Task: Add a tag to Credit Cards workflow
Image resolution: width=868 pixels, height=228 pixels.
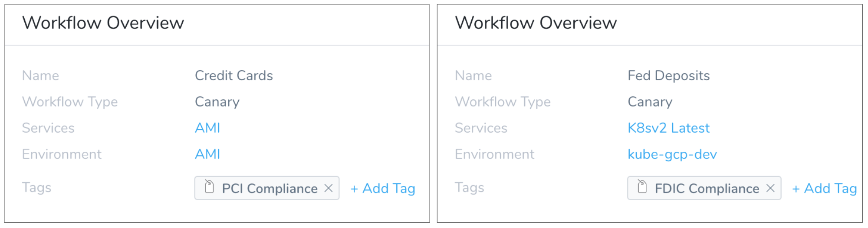Action: (383, 189)
